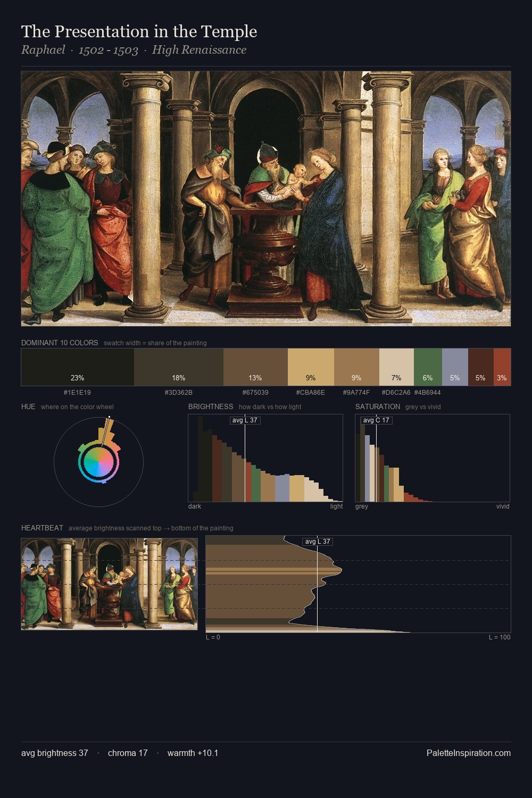The image size is (532, 798).
Task: Click the 'avg L 37' label in brightness chart
Action: pyautogui.click(x=245, y=420)
